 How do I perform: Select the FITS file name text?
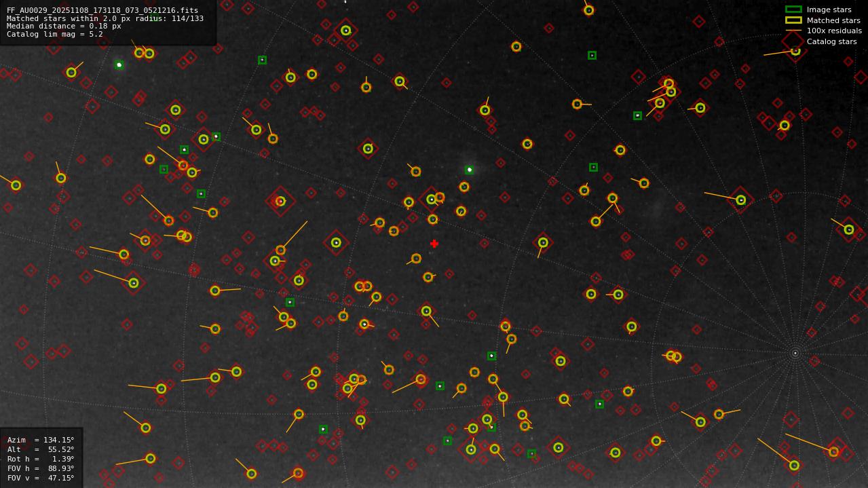pos(102,10)
